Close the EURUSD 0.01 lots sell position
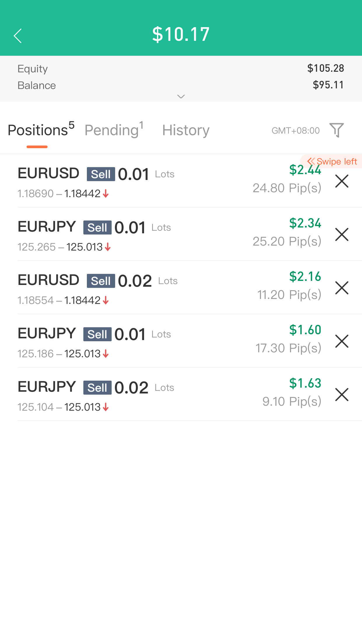Screen dimensions: 362x644 pos(342,181)
